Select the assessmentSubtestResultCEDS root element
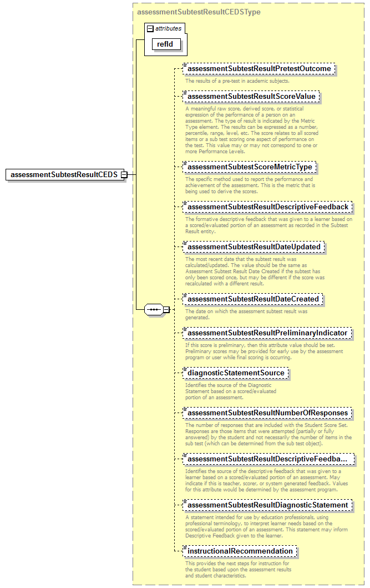This screenshot has width=370, height=588. click(64, 175)
